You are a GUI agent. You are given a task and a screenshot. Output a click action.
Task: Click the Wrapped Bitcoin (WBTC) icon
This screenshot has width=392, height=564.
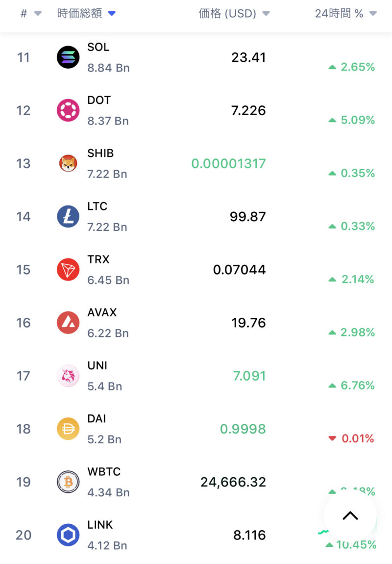(x=68, y=482)
